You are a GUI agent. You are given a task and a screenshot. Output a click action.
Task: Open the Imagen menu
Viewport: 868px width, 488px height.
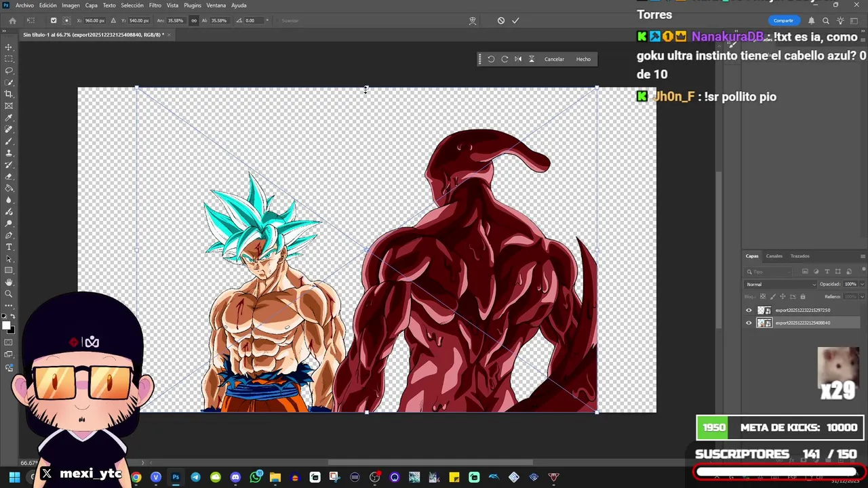[x=71, y=5]
